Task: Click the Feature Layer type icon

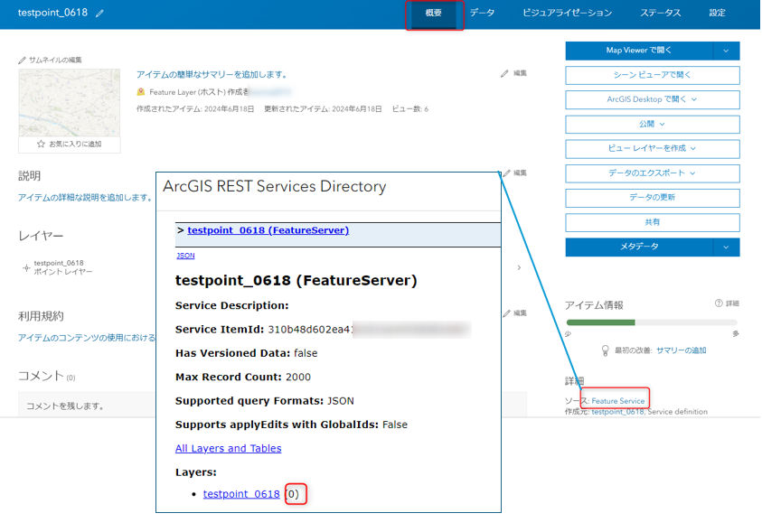Action: click(141, 92)
